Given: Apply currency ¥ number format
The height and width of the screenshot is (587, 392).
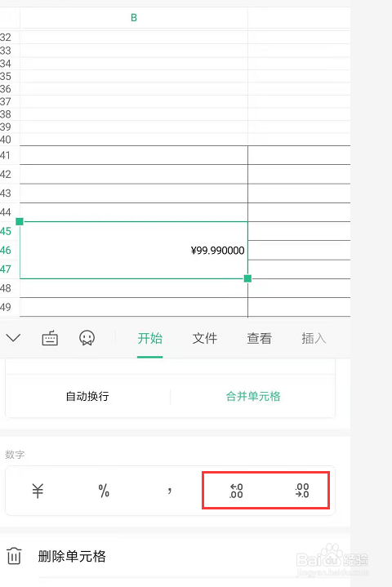Looking at the screenshot, I should click(38, 491).
